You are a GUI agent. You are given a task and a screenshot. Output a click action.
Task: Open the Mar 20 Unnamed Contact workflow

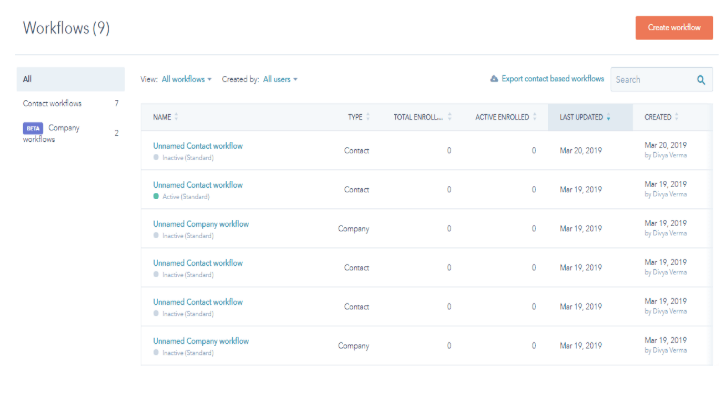click(x=198, y=146)
